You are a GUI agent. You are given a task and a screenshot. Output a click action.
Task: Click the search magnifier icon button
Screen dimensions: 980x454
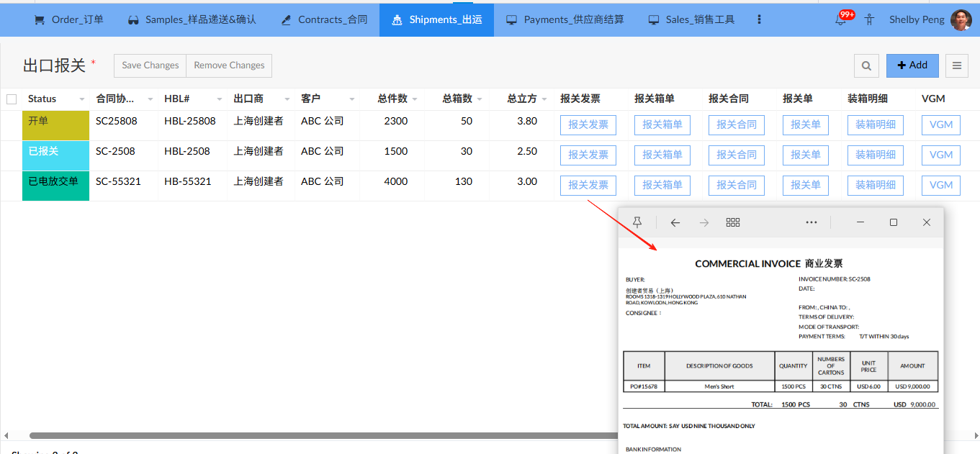866,65
